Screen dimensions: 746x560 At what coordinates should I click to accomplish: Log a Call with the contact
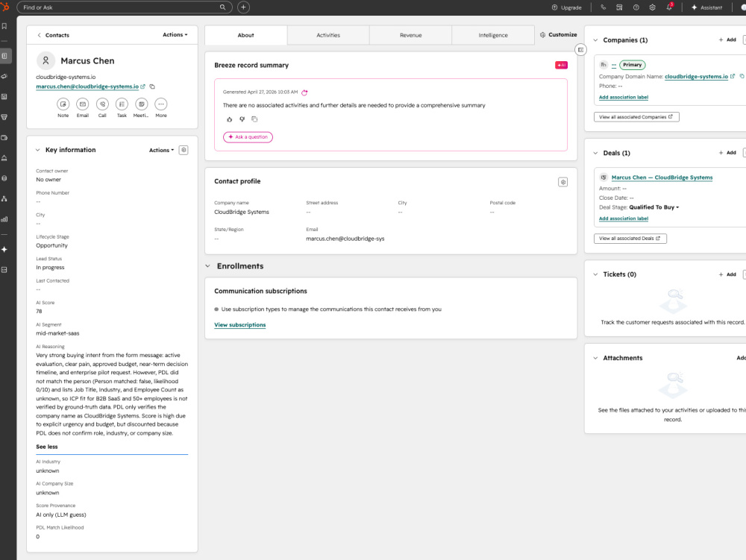coord(102,104)
